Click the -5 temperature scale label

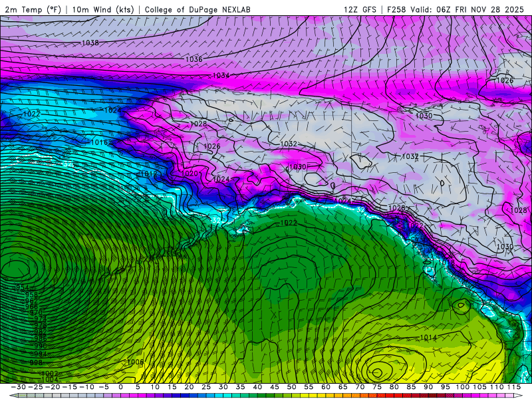pos(104,387)
